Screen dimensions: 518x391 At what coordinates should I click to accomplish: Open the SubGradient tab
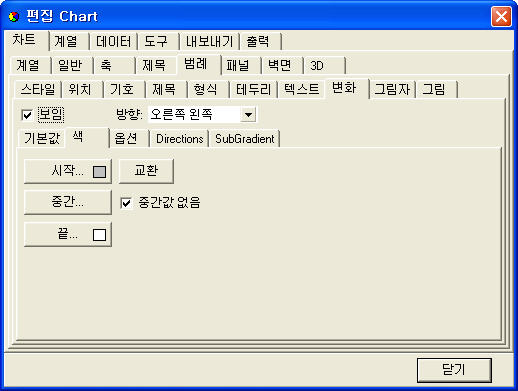(244, 138)
